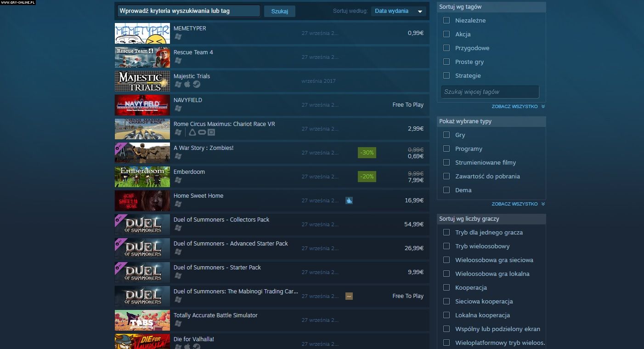This screenshot has width=644, height=349.
Task: Click the Apple icon under Majestic Trials
Action: pyautogui.click(x=187, y=85)
